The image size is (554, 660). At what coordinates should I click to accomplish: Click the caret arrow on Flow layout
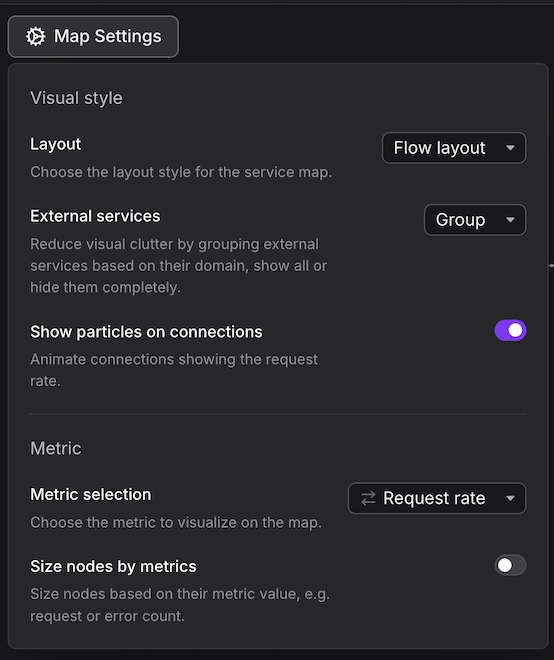[510, 148]
